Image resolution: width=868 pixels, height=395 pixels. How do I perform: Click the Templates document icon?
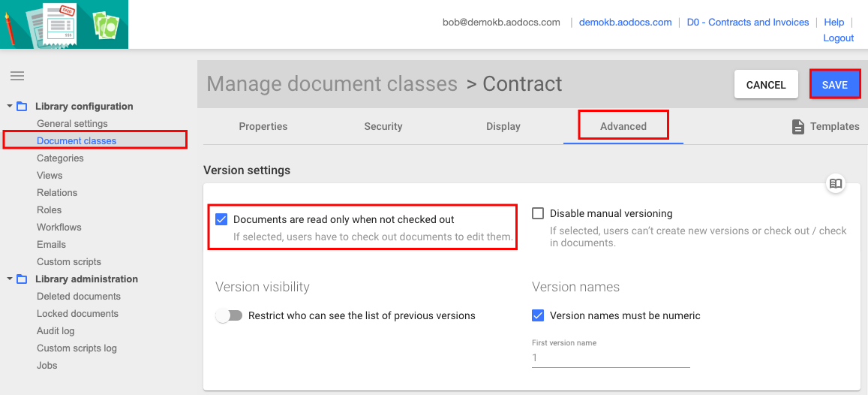coord(798,127)
